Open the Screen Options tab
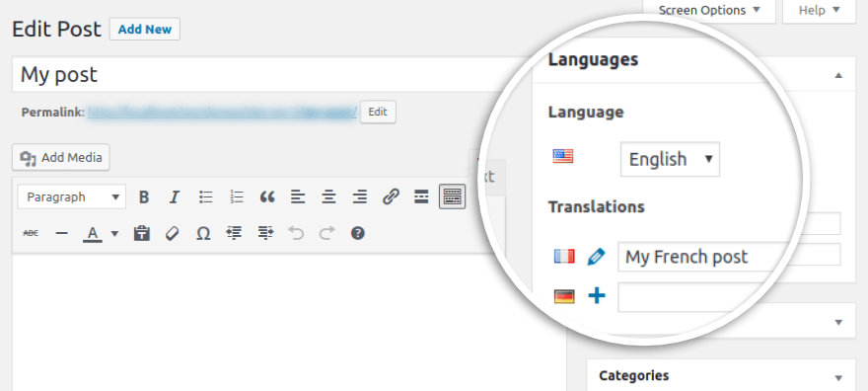This screenshot has width=868, height=391. (x=709, y=10)
